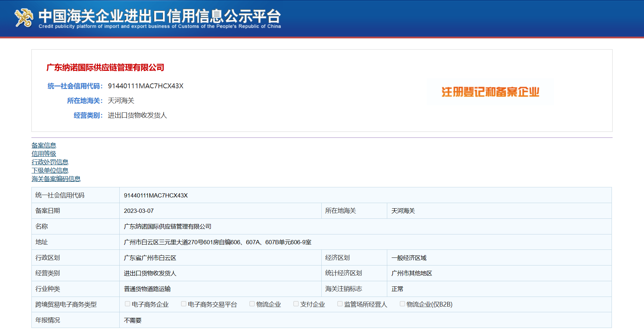Click 不需要 in 年报情况 row
The height and width of the screenshot is (329, 644).
click(133, 320)
